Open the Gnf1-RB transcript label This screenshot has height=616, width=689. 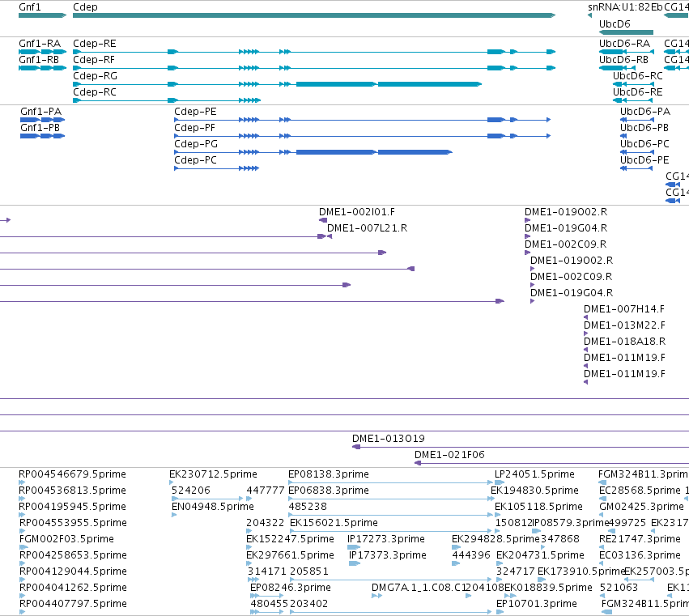[39, 60]
